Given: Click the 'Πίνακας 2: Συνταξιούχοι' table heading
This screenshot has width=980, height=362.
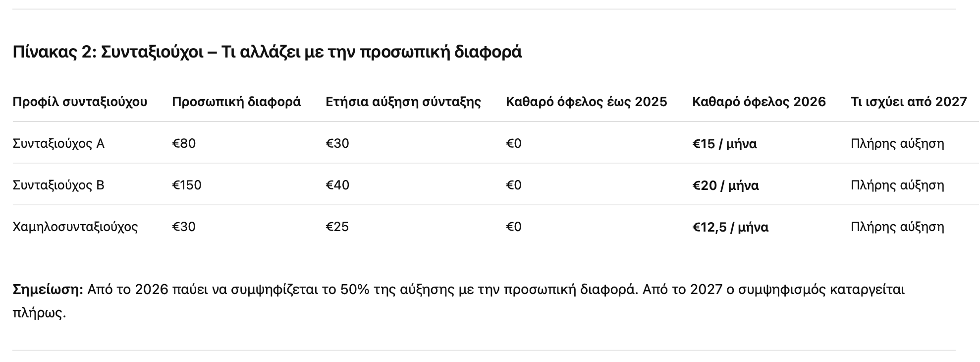Looking at the screenshot, I should tap(267, 52).
